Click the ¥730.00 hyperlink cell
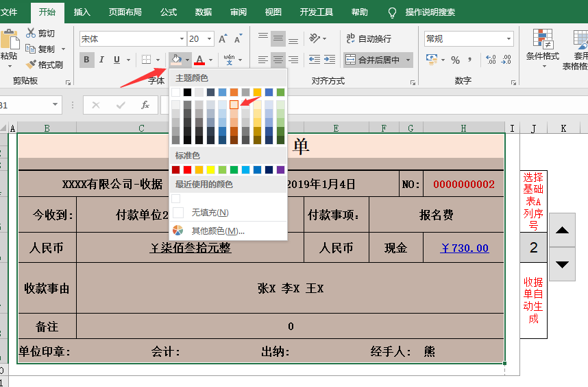Image resolution: width=588 pixels, height=387 pixels. pyautogui.click(x=465, y=248)
